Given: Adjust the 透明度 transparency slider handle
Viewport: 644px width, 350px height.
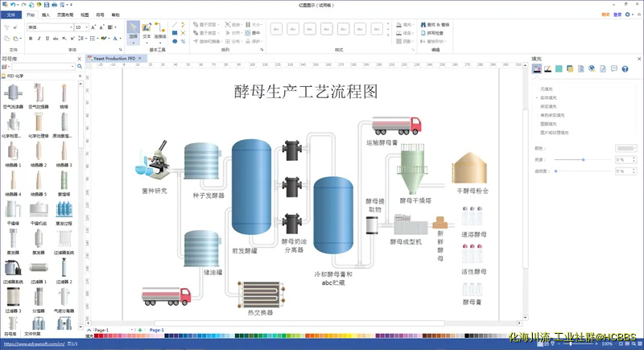Looking at the screenshot, I should click(556, 171).
